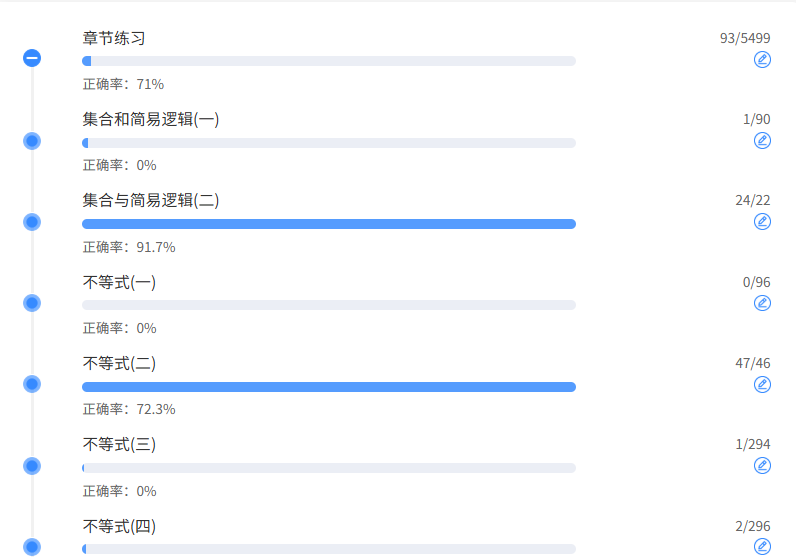The height and width of the screenshot is (557, 796).
Task: Click the timeline node next to 不等式(二)
Action: pos(32,384)
